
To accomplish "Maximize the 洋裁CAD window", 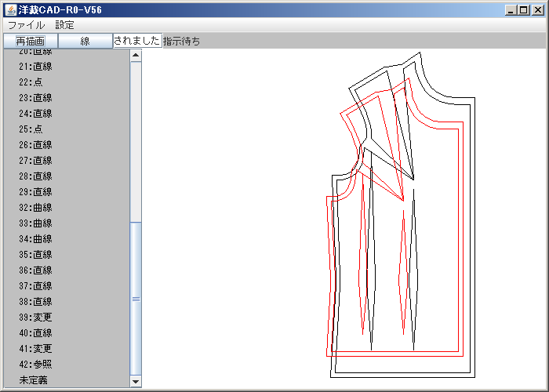I will click(524, 10).
